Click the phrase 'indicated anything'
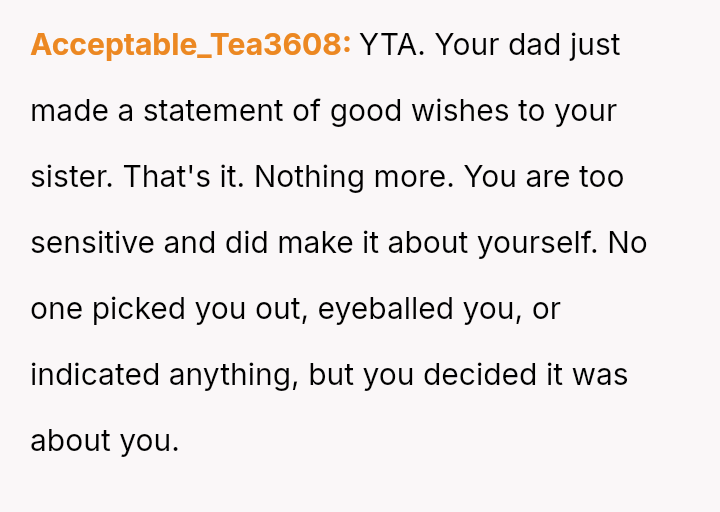 coord(164,375)
